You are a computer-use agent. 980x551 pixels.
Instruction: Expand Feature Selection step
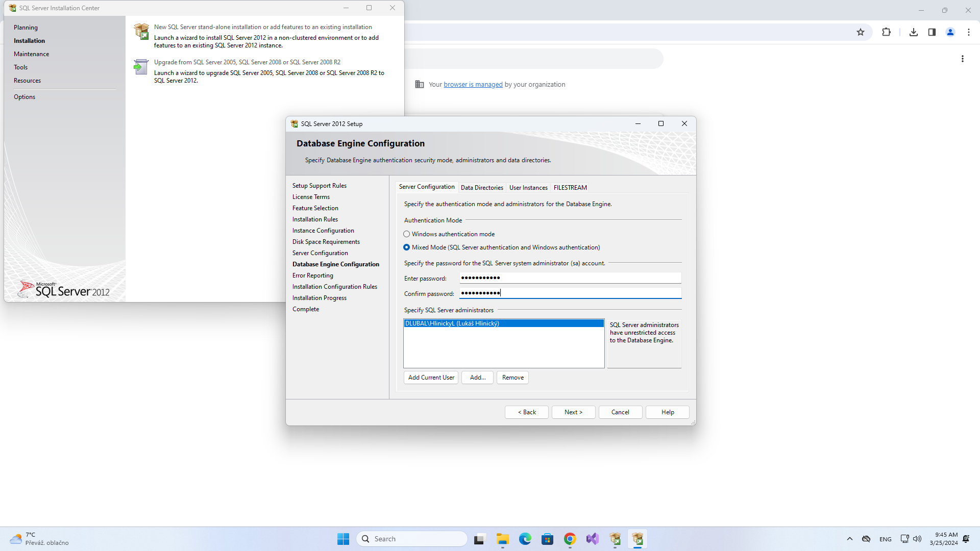point(315,208)
